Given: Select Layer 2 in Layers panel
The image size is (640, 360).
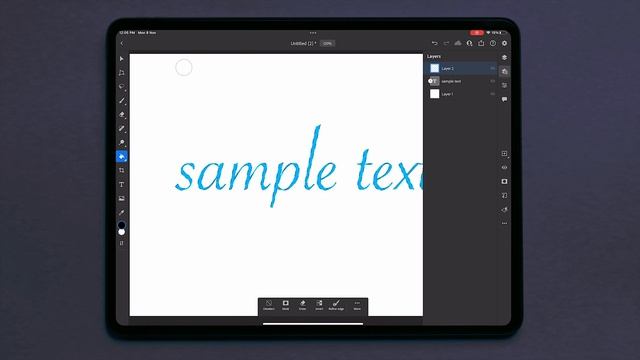Looking at the screenshot, I should 461,68.
